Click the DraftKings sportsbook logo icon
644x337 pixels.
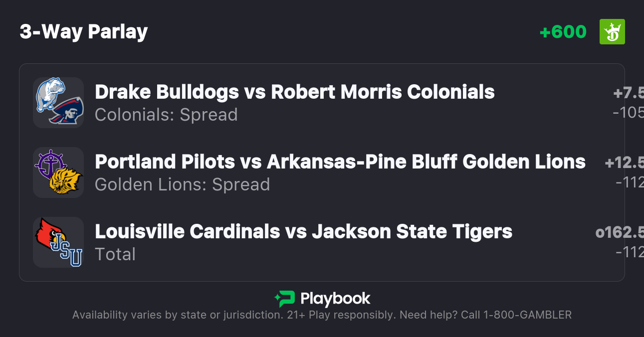612,32
